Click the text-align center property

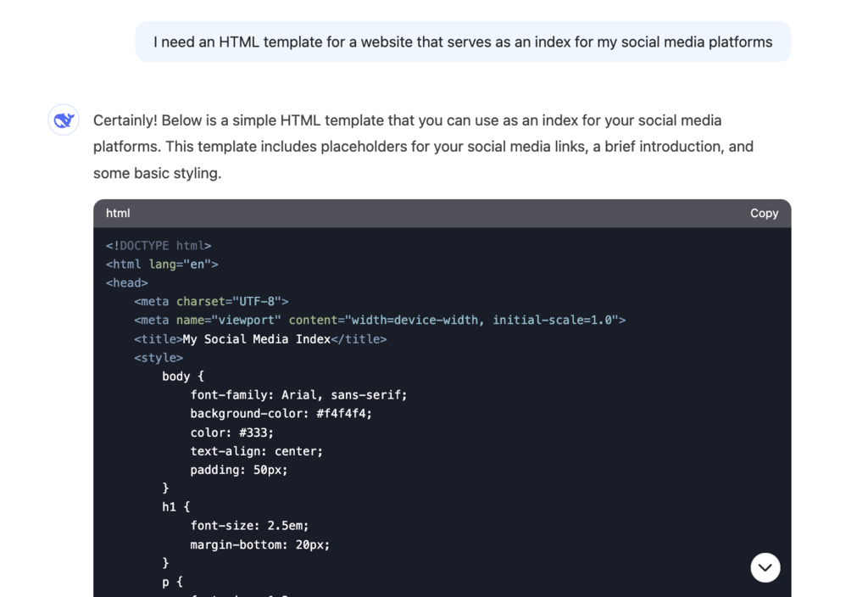click(256, 450)
